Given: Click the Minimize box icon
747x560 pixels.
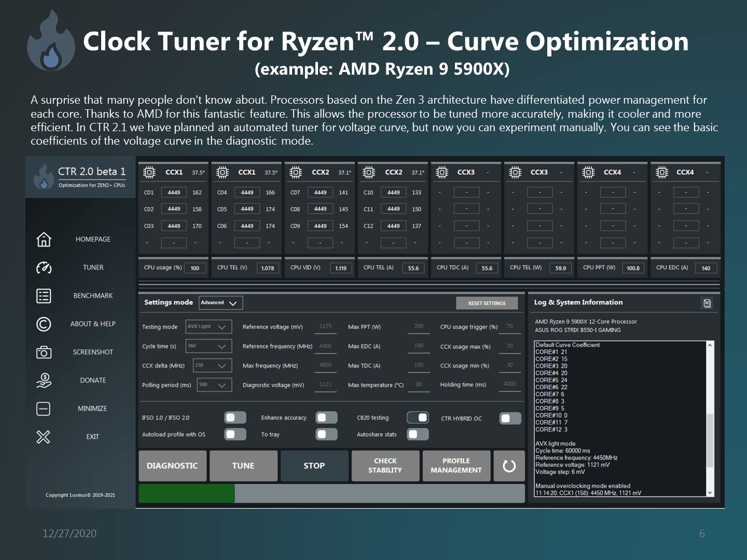Looking at the screenshot, I should pos(44,409).
